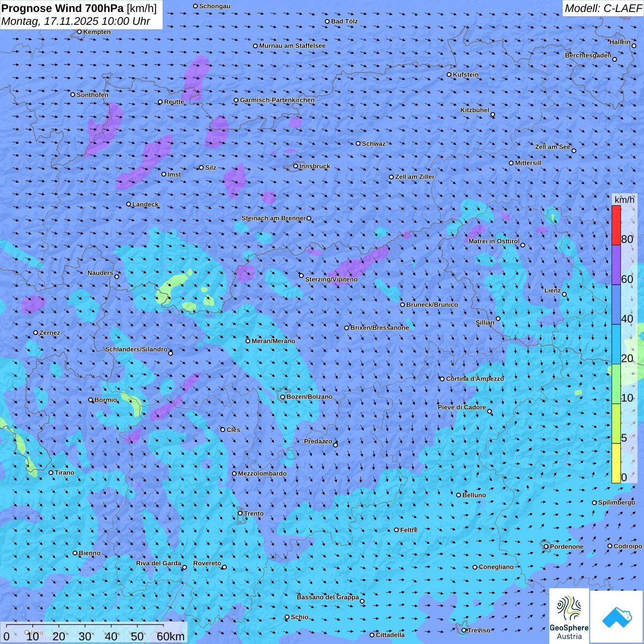Image resolution: width=644 pixels, height=644 pixels.
Task: Click the Treviso city marker
Action: coord(464,630)
